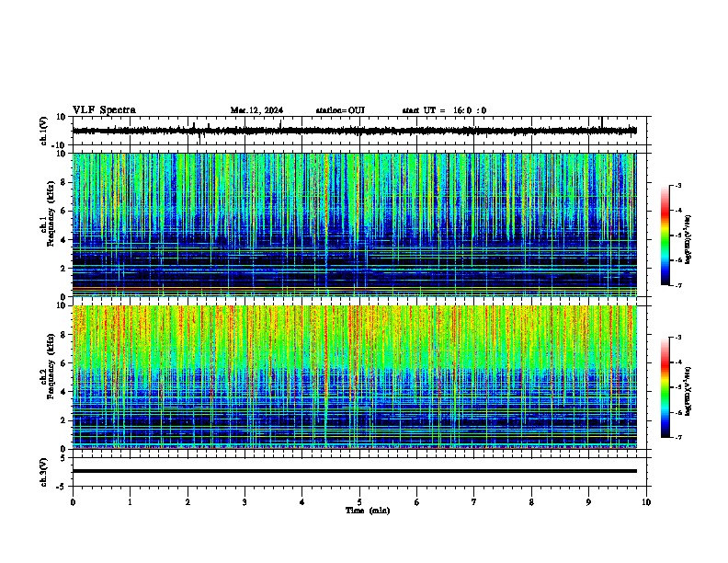
Task: Click the ch.2 spectrogram color scale bar
Action: (x=665, y=387)
